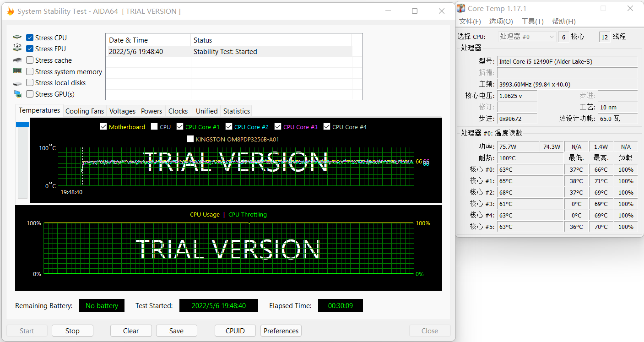The height and width of the screenshot is (342, 644).
Task: Enable the CPU temperature graph checkbox
Action: tap(154, 127)
